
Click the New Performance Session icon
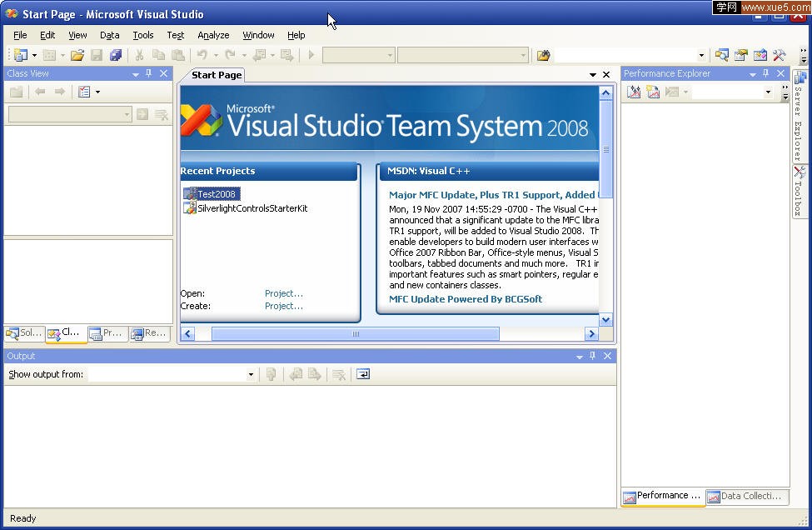(653, 92)
